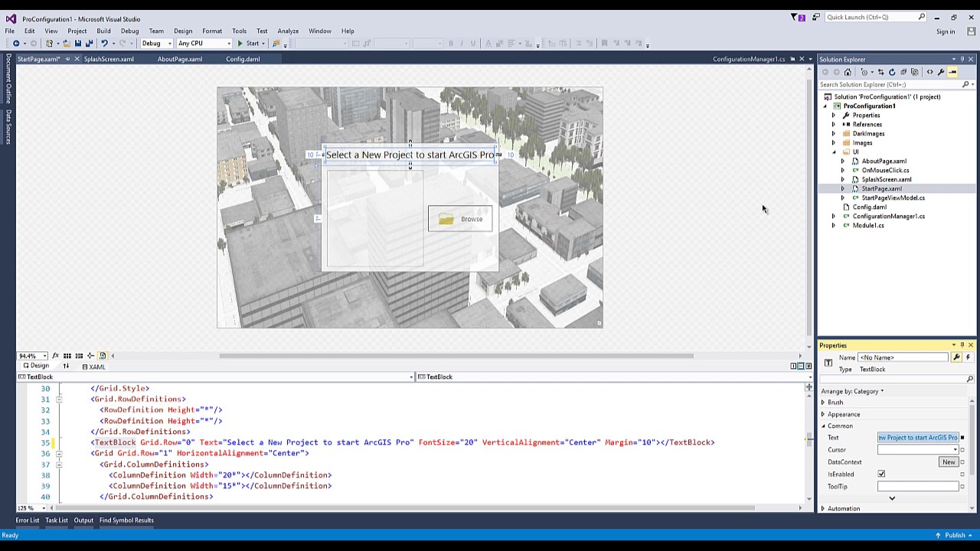
Task: Select horizontal split view in designer
Action: (801, 366)
